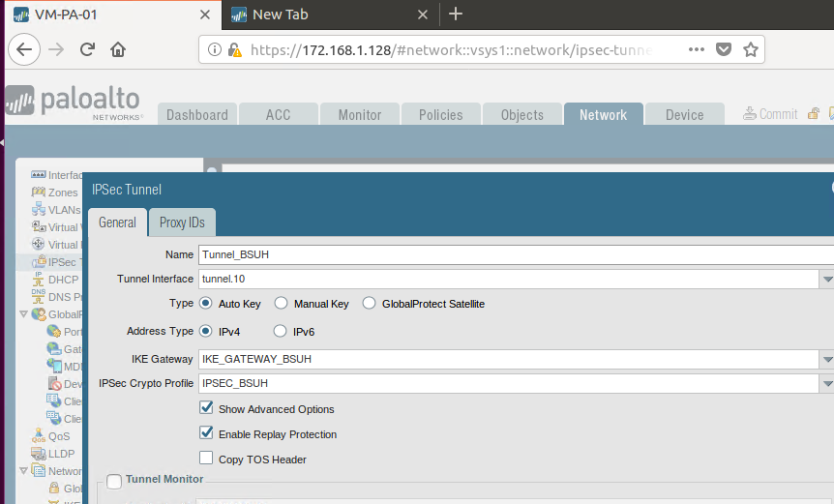Choose IPv6 address type
Screen dimensions: 834x504
point(281,331)
